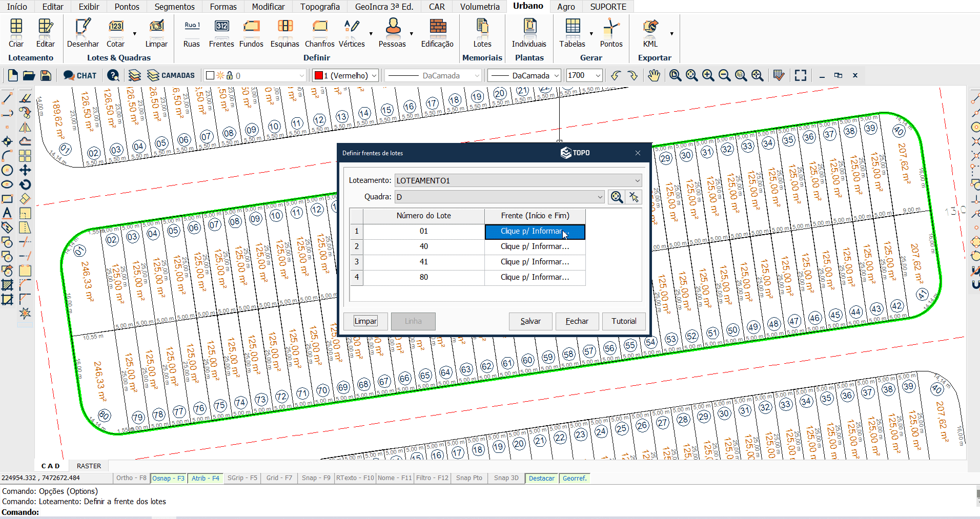This screenshot has width=980, height=519.
Task: Switch to the Topografia ribbon tab
Action: click(320, 7)
